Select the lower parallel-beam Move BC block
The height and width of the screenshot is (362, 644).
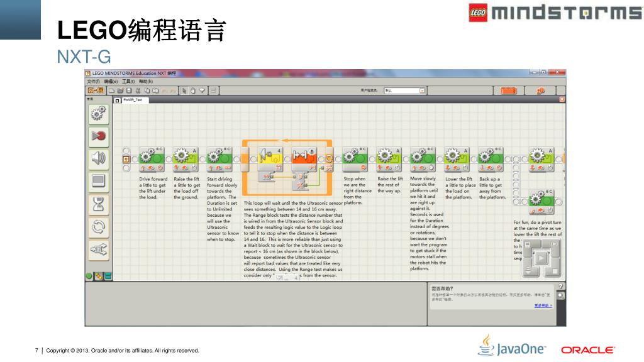541,202
